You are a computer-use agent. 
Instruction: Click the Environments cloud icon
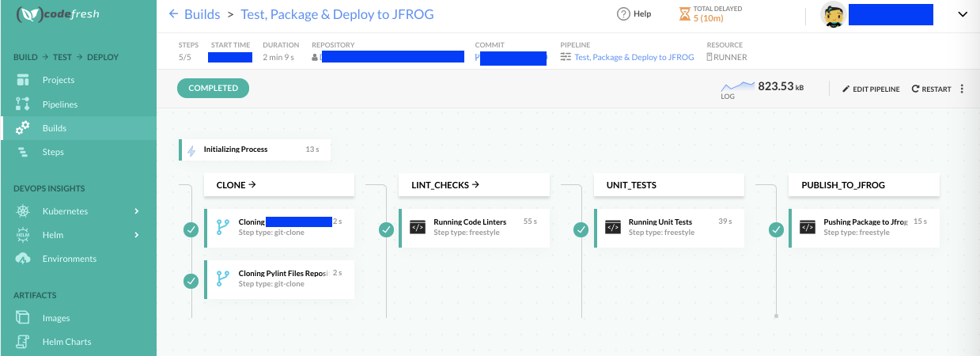pyautogui.click(x=23, y=259)
